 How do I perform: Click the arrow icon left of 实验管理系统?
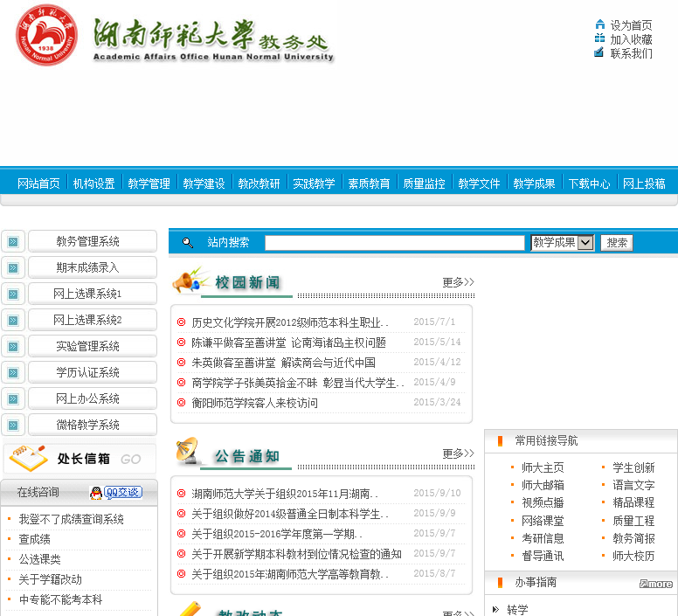[13, 347]
